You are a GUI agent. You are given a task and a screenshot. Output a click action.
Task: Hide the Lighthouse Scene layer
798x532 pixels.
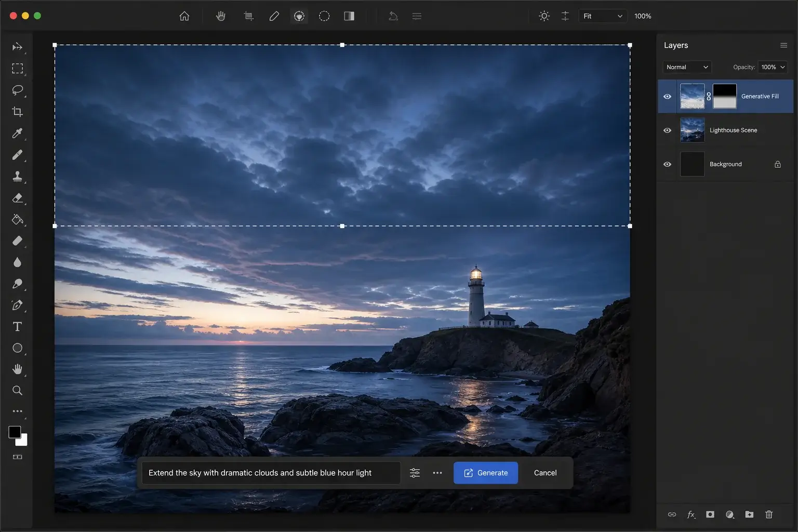[668, 130]
